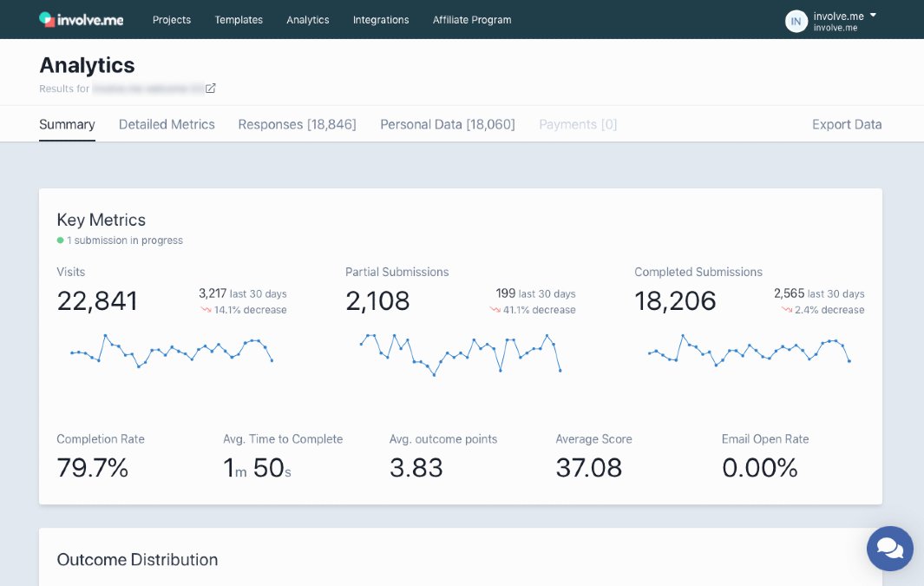This screenshot has width=924, height=586.
Task: Go to Analytics in top navigation
Action: [x=308, y=20]
